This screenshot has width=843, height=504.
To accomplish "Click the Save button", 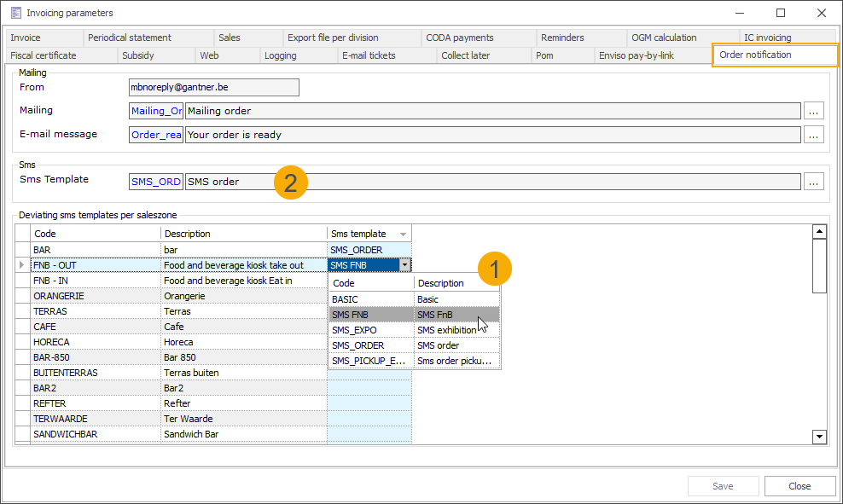I will [x=723, y=486].
